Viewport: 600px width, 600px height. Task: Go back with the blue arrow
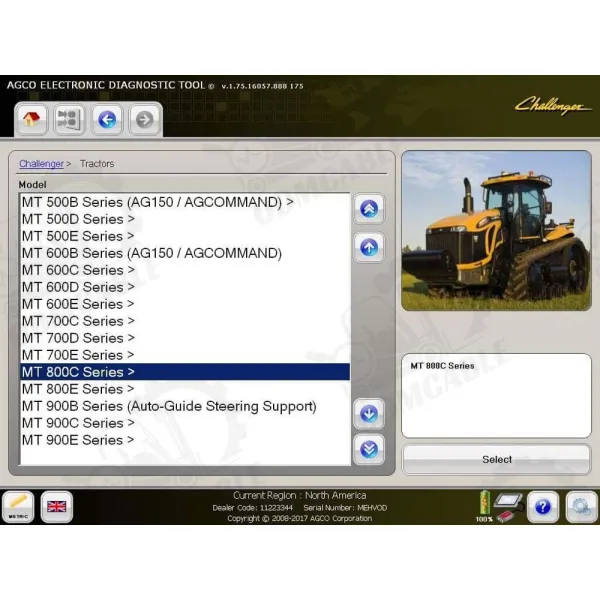pyautogui.click(x=107, y=120)
